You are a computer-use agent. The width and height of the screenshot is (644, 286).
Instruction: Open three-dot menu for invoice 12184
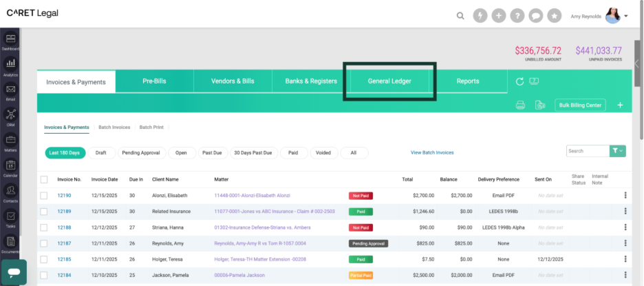tap(625, 275)
